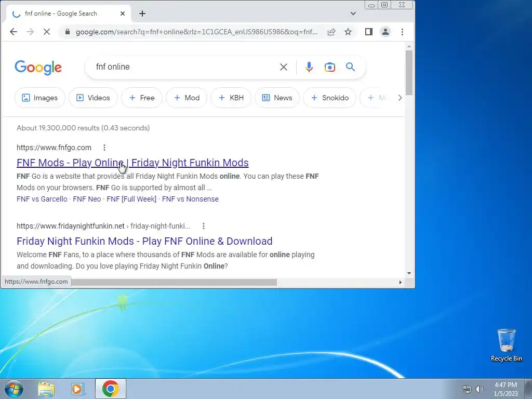The width and height of the screenshot is (532, 399).
Task: Click the vertical scrollbar up arrow
Action: point(409,46)
